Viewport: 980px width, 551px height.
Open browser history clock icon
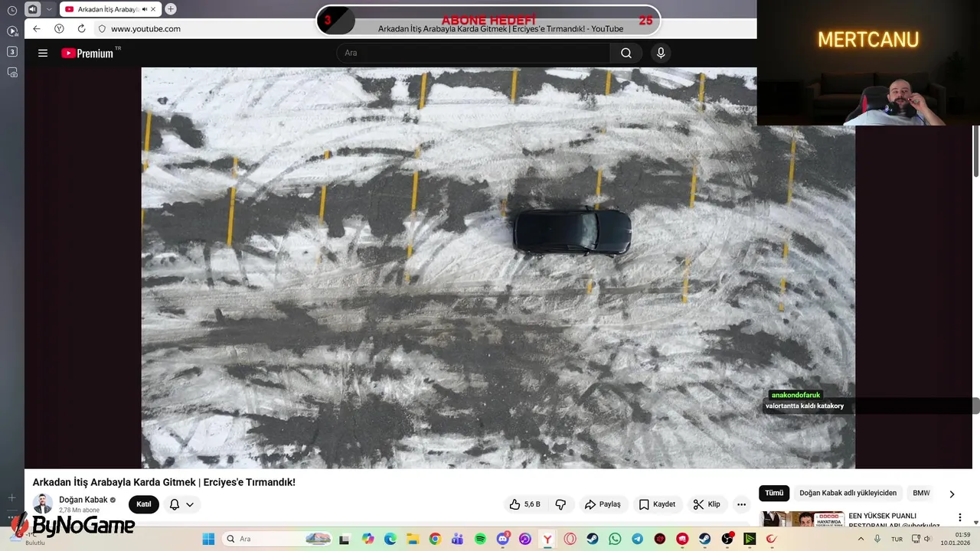[12, 10]
